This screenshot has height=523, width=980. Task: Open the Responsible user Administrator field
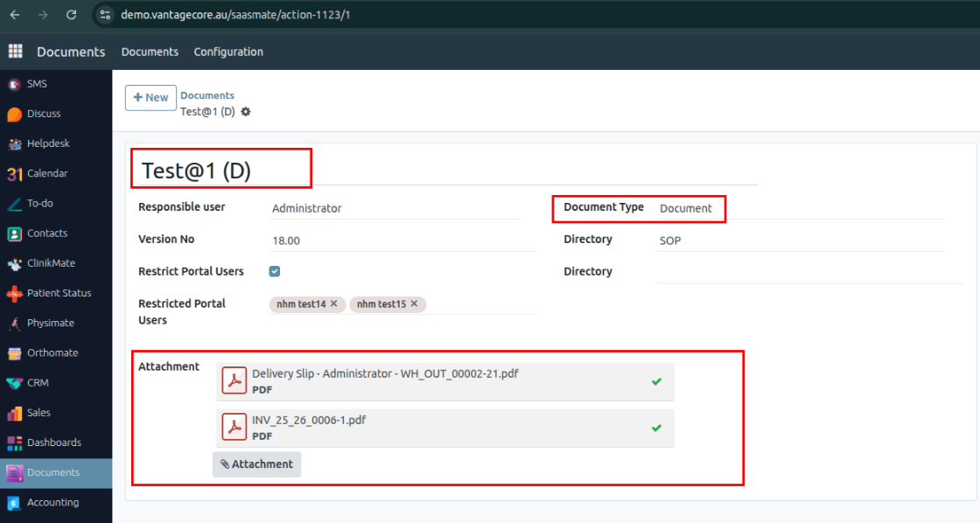pyautogui.click(x=394, y=208)
